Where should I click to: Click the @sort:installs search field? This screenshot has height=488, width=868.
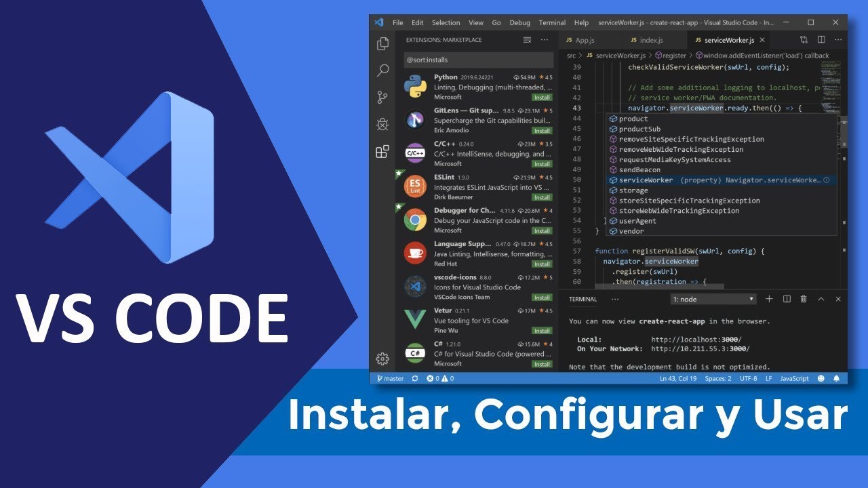click(479, 60)
